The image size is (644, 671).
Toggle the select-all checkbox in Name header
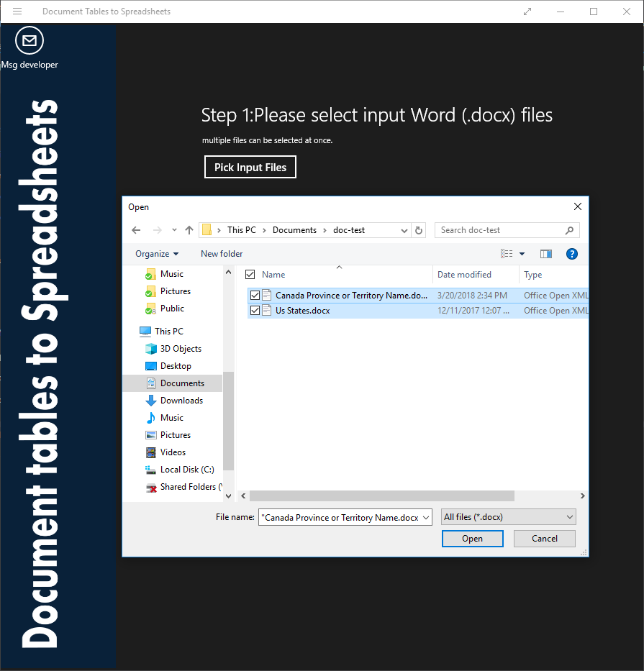tap(250, 274)
